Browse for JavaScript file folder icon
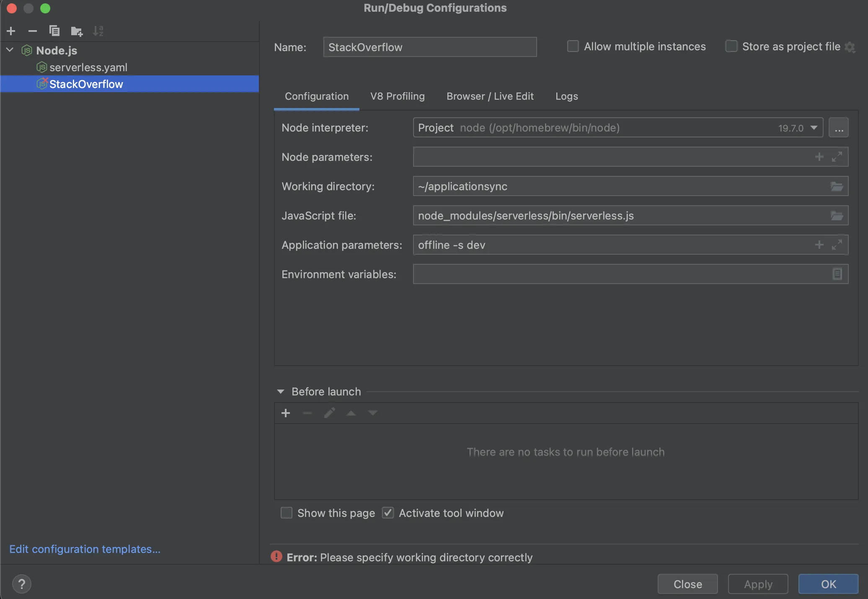The image size is (868, 599). pyautogui.click(x=837, y=216)
